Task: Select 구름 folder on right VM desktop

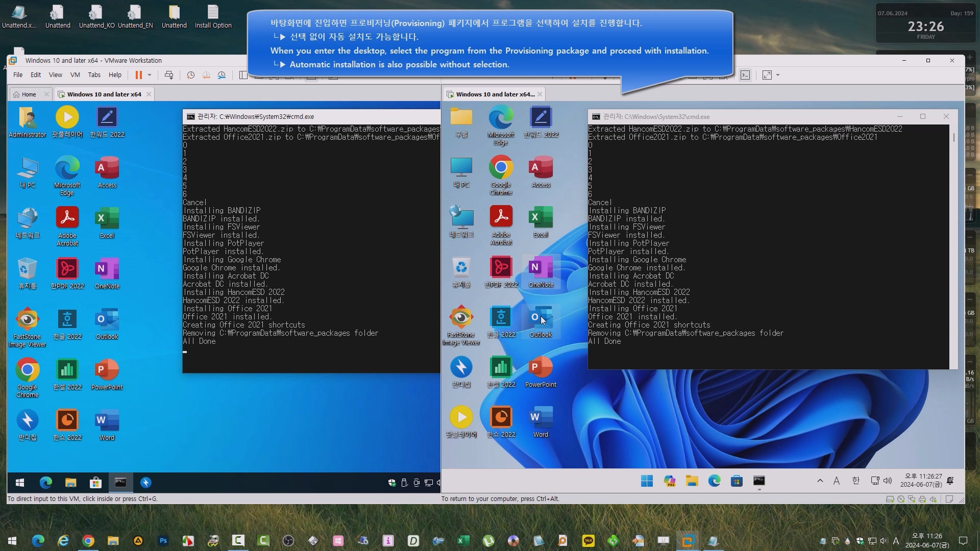Action: [461, 122]
